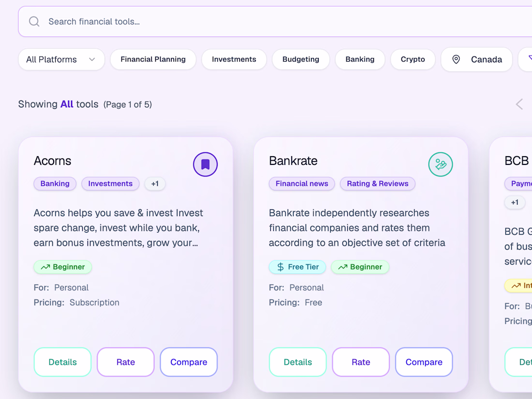Viewport: 532px width, 399px height.
Task: Open the All Platforms dropdown
Action: click(x=61, y=59)
